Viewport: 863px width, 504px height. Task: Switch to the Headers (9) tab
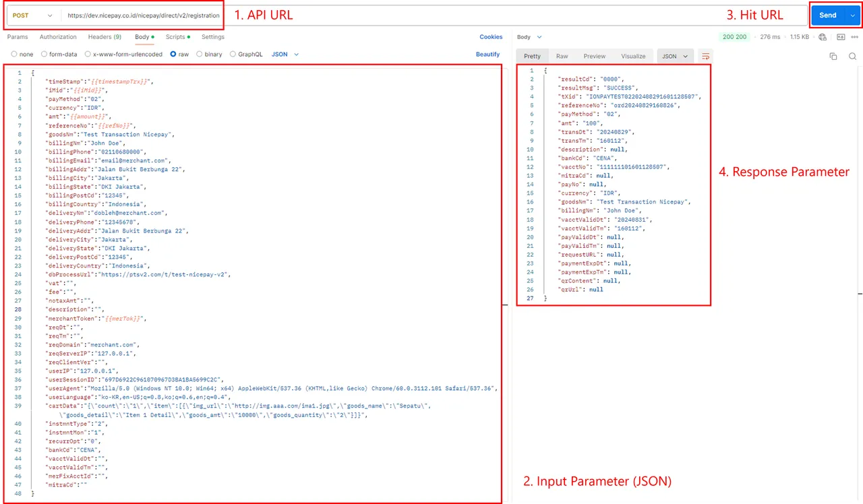click(x=105, y=37)
